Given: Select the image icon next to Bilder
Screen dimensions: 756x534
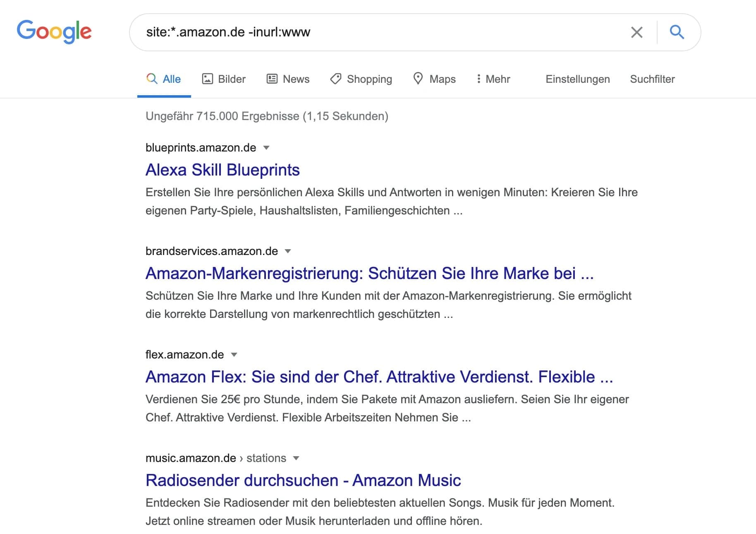Looking at the screenshot, I should (x=208, y=79).
